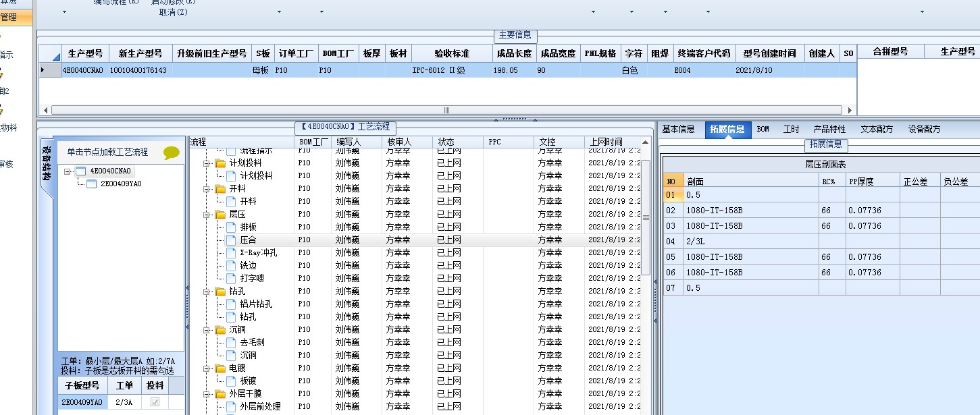Viewport: 980px width, 415px height.
Task: Click the PP厚度 column header
Action: point(873,182)
